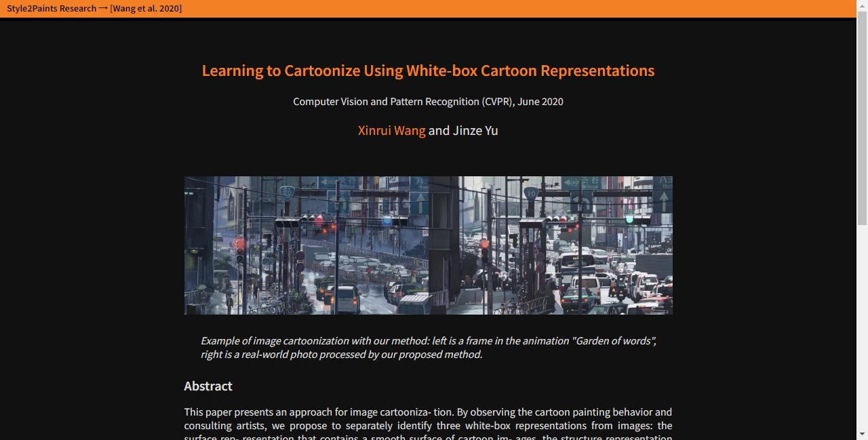
Task: Click the vertical scrollbar thumb
Action: point(863,118)
